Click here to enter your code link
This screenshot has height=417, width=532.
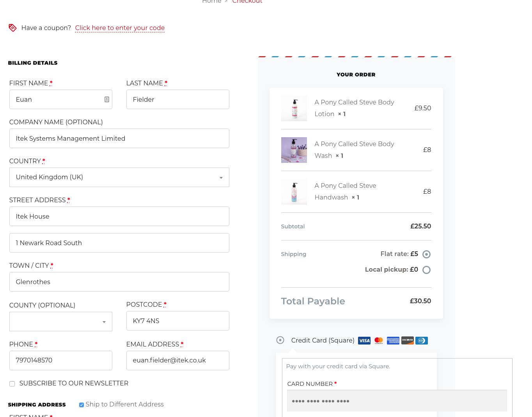(x=120, y=28)
